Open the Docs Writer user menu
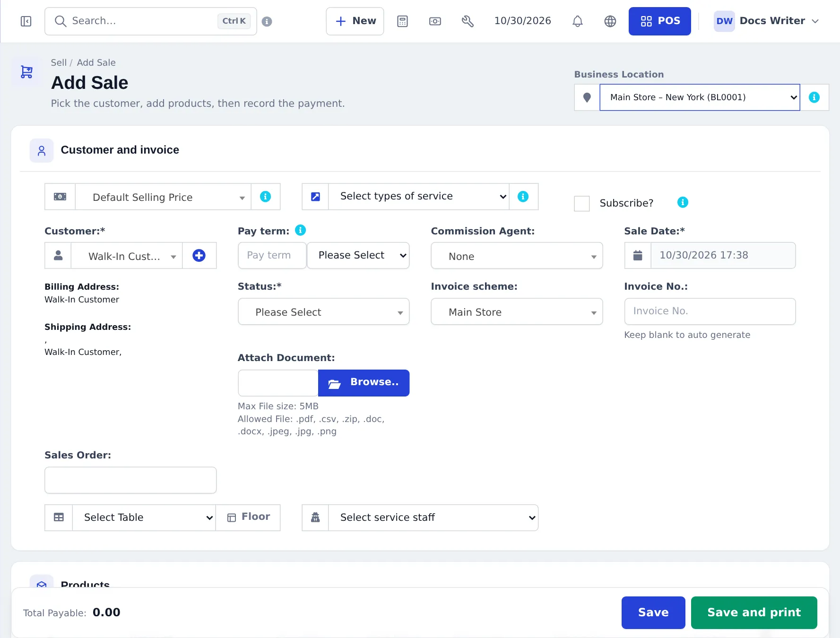This screenshot has width=840, height=638. click(766, 21)
